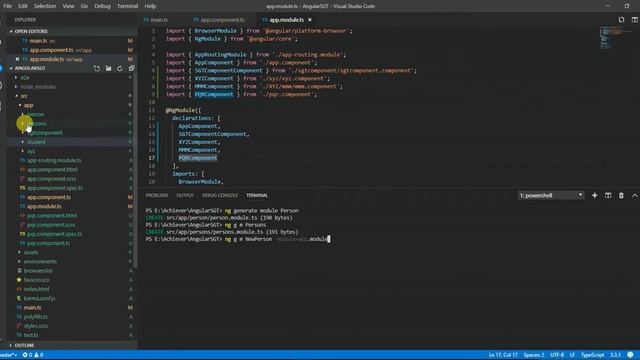Screen dimensions: 640x360
Task: Add a new terminal with plus icon
Action: coord(595,196)
